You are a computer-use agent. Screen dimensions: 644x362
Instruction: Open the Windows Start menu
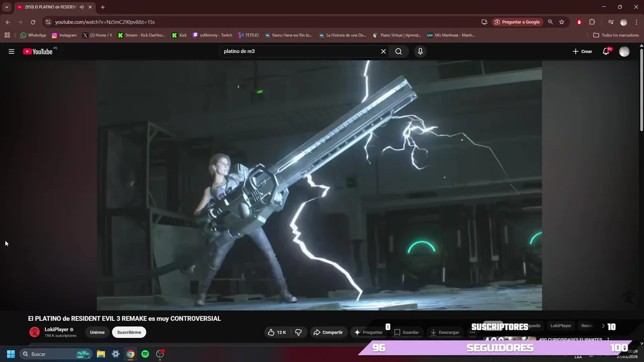(x=11, y=354)
